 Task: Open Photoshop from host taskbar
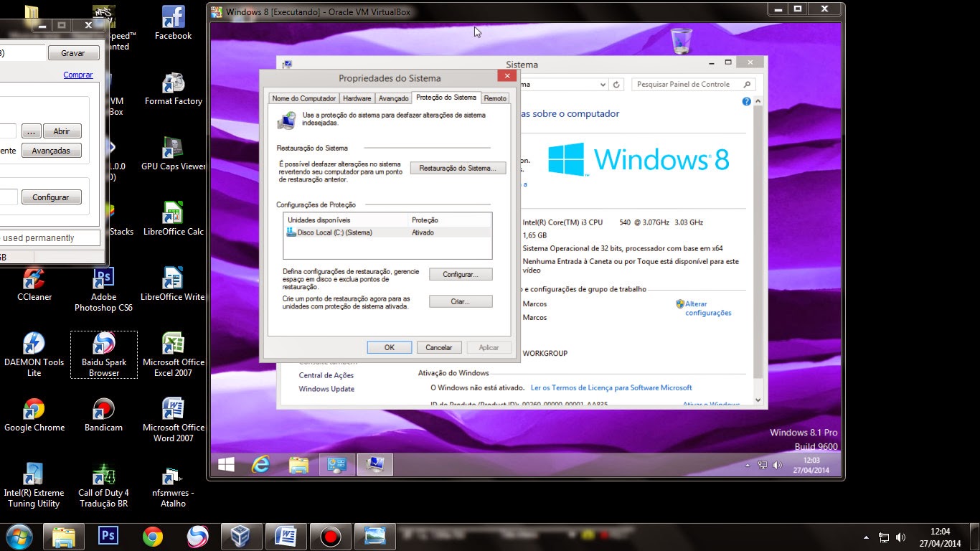pyautogui.click(x=108, y=536)
